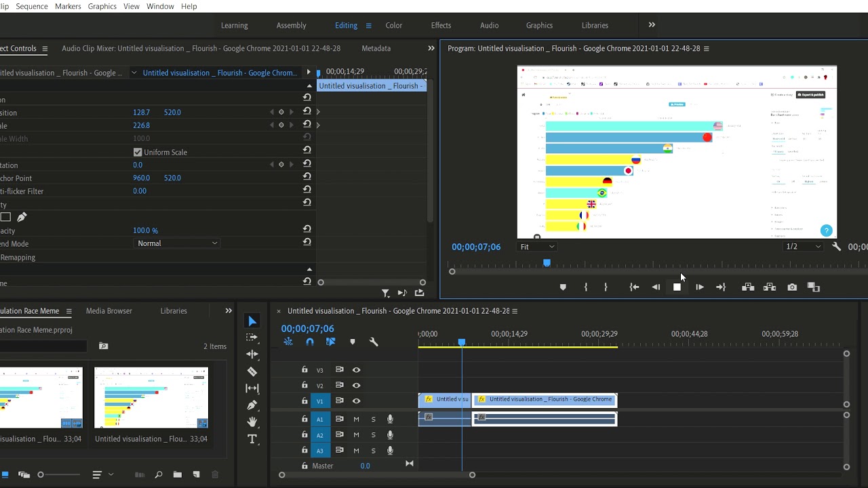868x488 pixels.
Task: Toggle sync lock for track A1
Action: point(340,420)
